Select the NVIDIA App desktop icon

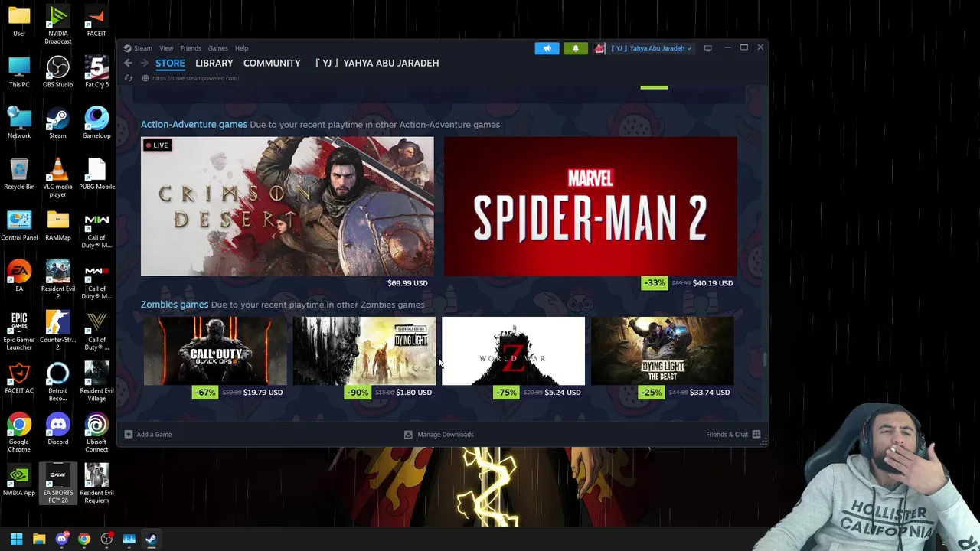click(x=19, y=481)
